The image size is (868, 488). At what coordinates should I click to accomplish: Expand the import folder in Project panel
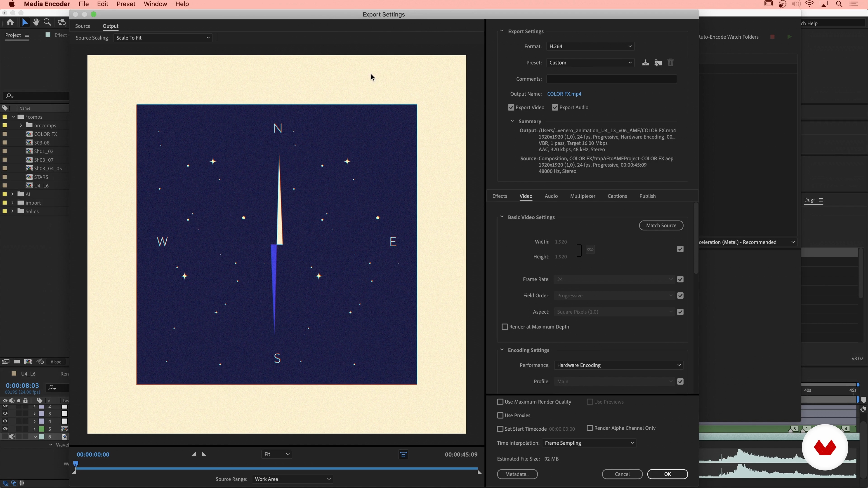click(x=12, y=203)
